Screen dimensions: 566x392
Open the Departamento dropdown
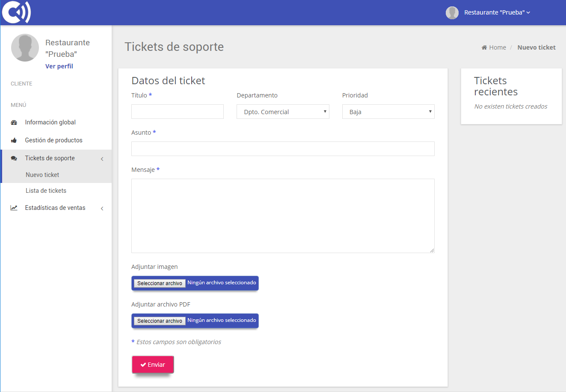pyautogui.click(x=282, y=111)
